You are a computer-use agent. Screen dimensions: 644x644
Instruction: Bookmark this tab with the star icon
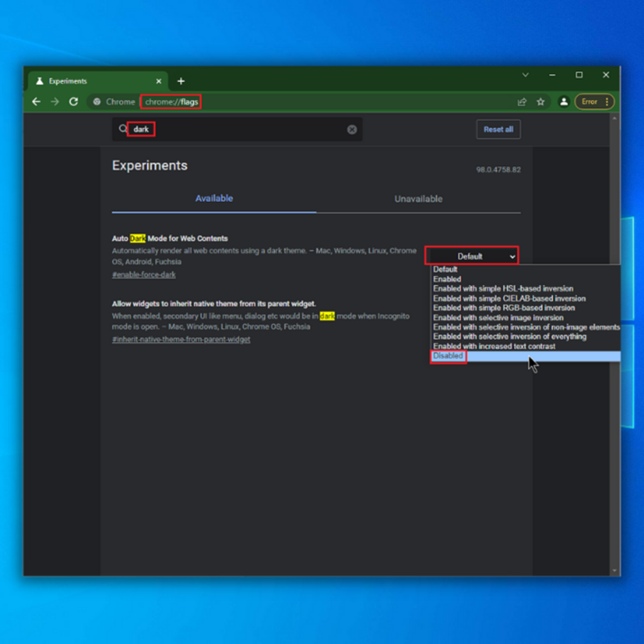540,102
